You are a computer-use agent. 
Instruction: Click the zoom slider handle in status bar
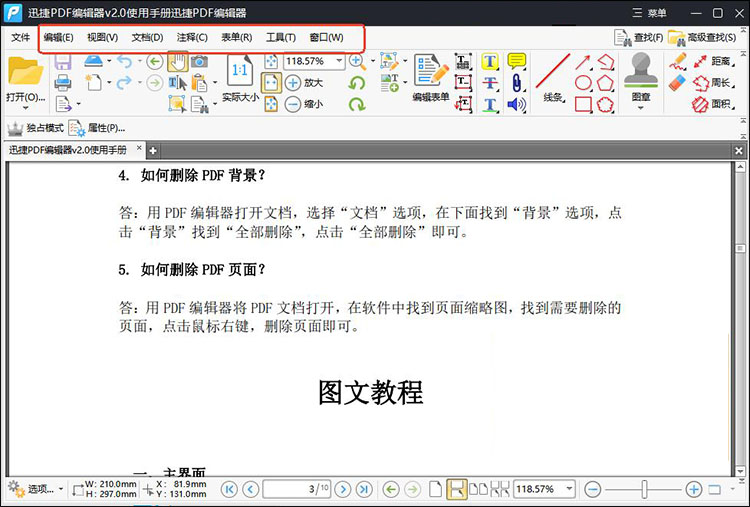click(644, 489)
